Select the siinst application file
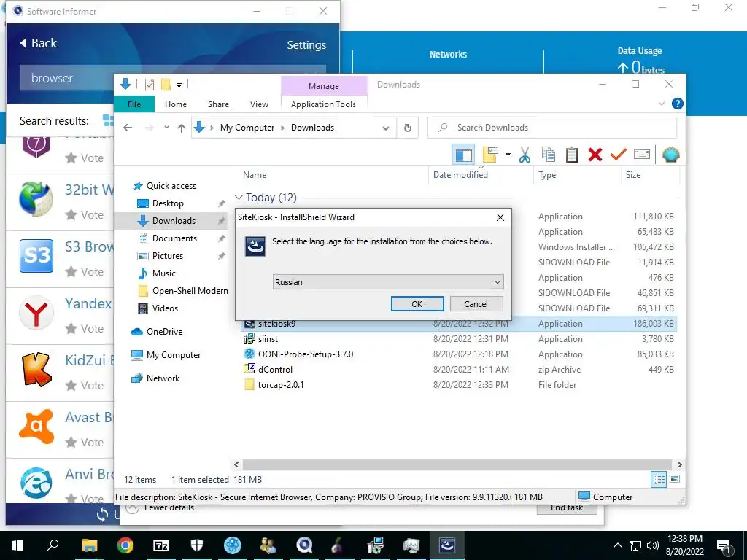The width and height of the screenshot is (747, 560). (x=268, y=339)
